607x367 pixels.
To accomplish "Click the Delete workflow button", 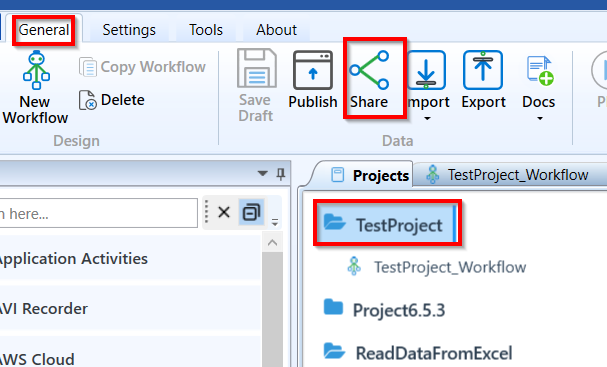I will (x=112, y=100).
